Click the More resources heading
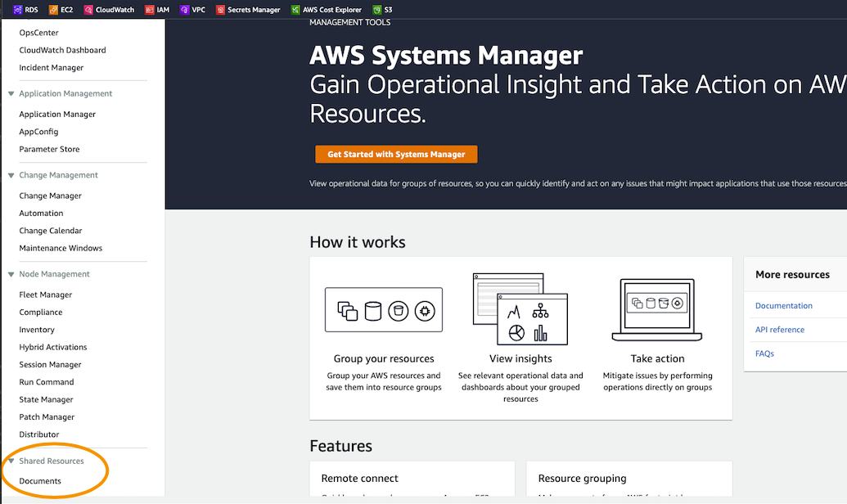Screen dimensions: 847x504 point(792,274)
